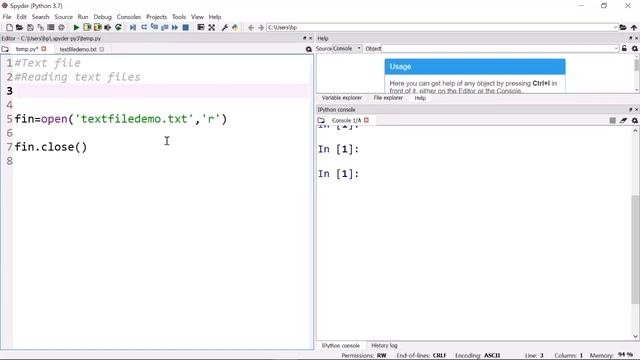This screenshot has height=360, width=640.
Task: Click the Save all files icon
Action: (40, 27)
